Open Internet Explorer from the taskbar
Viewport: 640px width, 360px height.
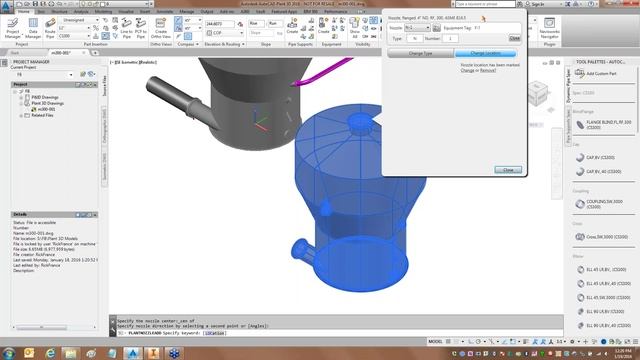coord(50,353)
